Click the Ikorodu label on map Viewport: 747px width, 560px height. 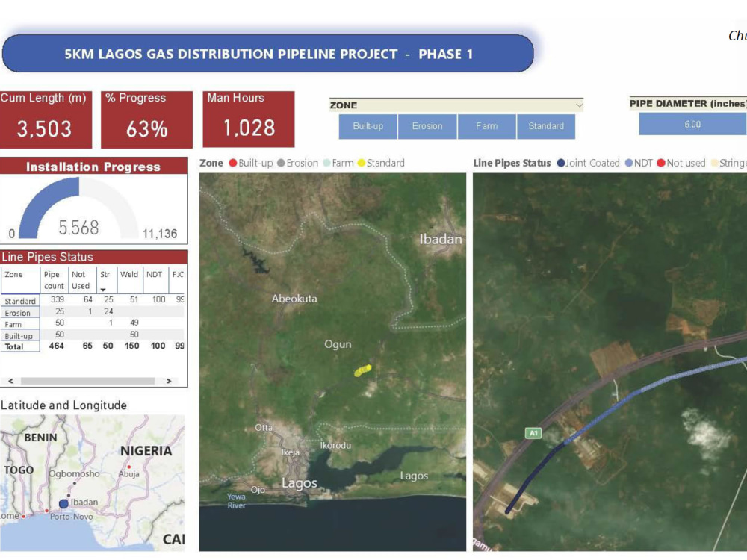pos(335,446)
